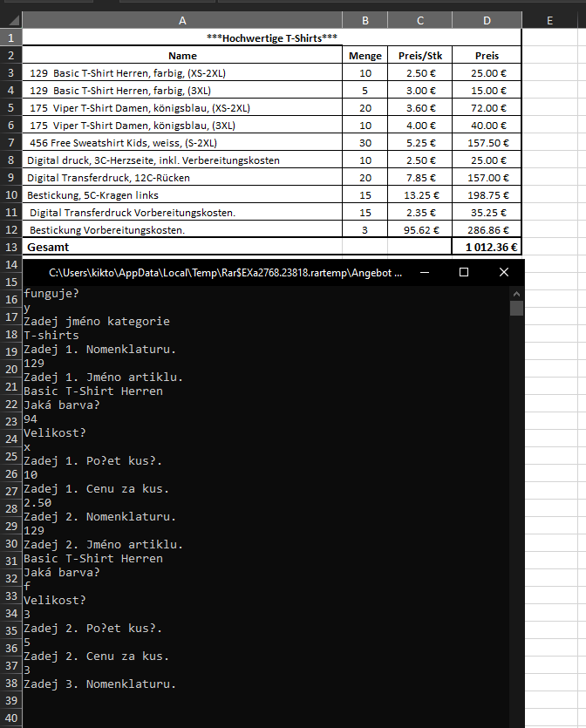Click console line 'Zadej 1. Nomenklaturu.'
586x728 pixels.
click(x=99, y=349)
